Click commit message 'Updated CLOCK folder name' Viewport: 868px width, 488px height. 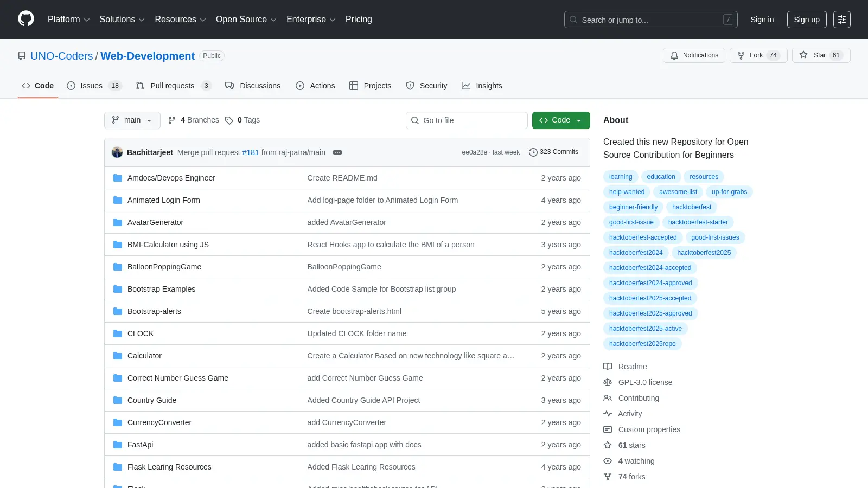[357, 333]
